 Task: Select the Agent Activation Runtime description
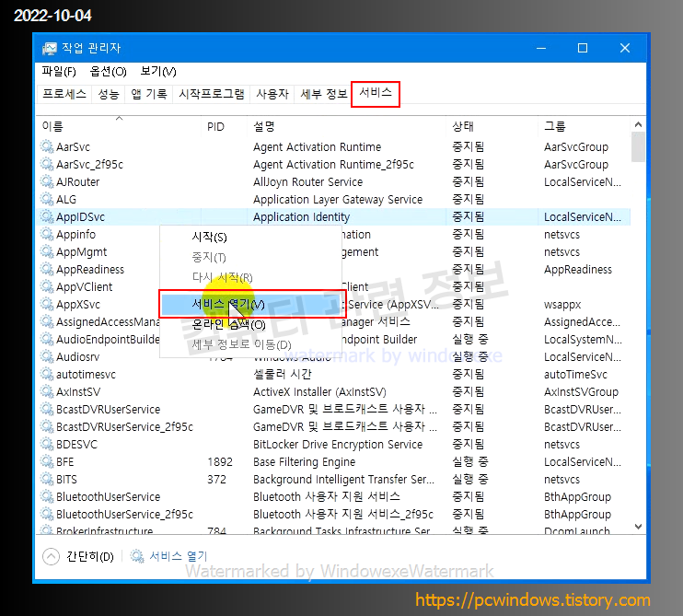(317, 146)
